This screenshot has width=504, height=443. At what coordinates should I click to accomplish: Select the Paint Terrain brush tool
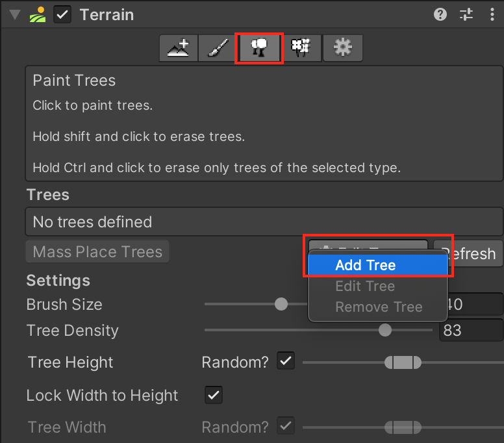point(219,48)
